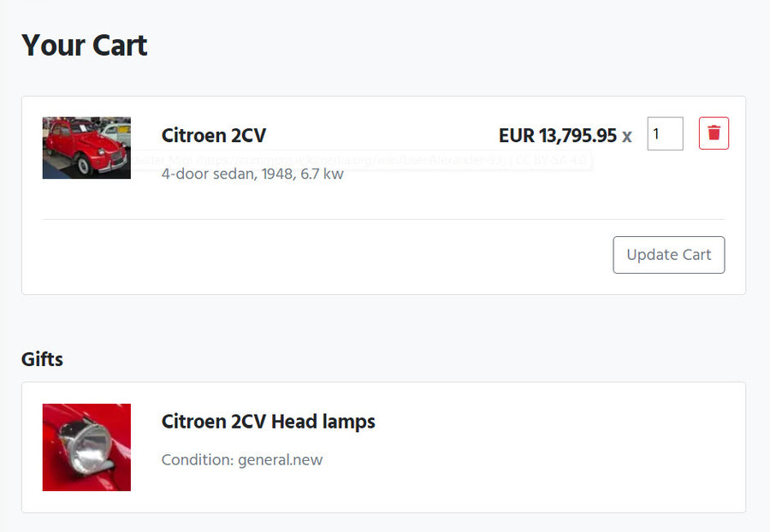Focus the quantity input for Citroen 2CV
Viewport: 770px width, 532px height.
tap(665, 134)
